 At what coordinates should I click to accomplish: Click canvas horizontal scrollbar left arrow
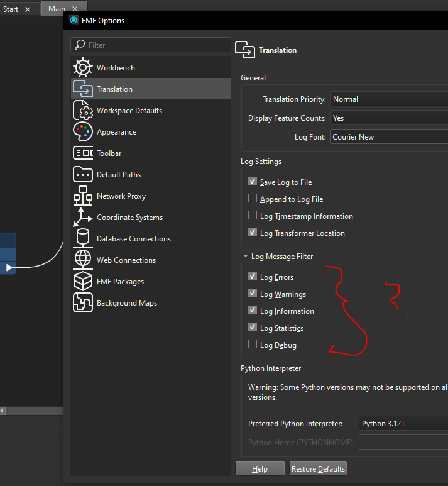point(3,411)
